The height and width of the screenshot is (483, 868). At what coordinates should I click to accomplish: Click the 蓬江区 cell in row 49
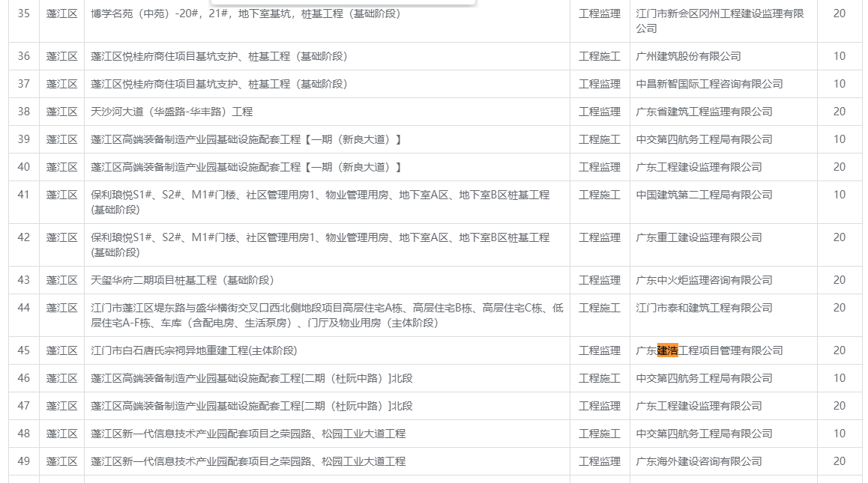(x=61, y=461)
